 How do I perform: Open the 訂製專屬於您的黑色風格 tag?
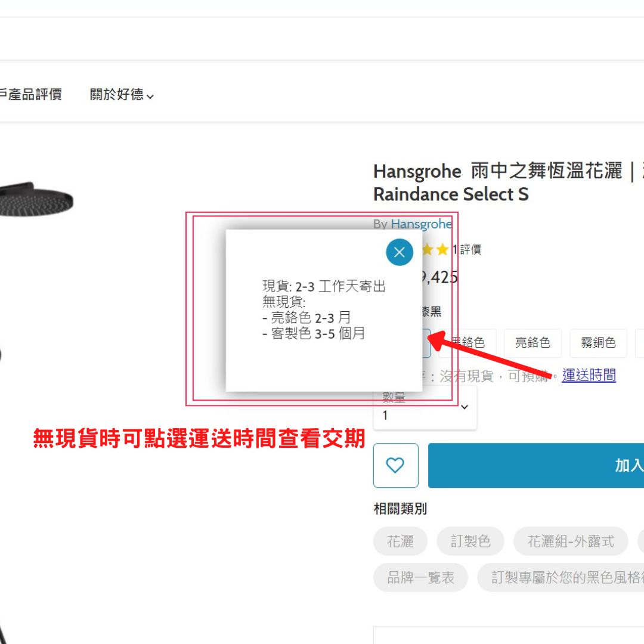[561, 577]
